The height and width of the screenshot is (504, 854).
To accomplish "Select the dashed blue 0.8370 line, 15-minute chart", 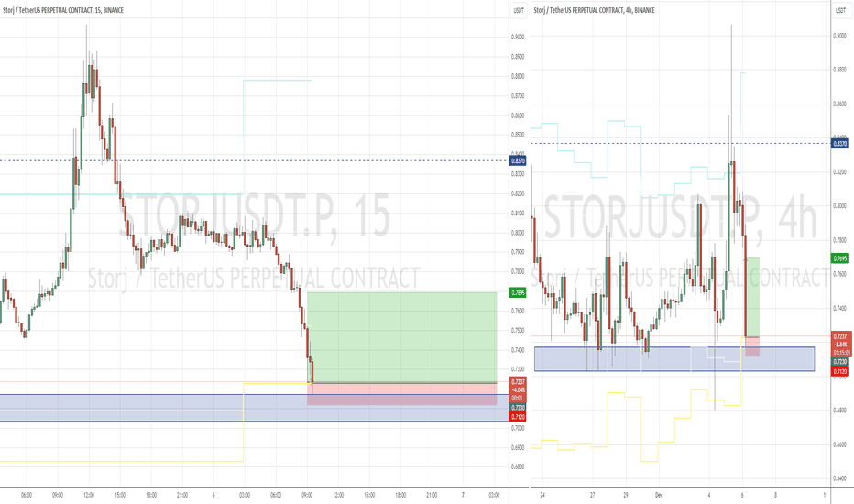I will pyautogui.click(x=254, y=160).
